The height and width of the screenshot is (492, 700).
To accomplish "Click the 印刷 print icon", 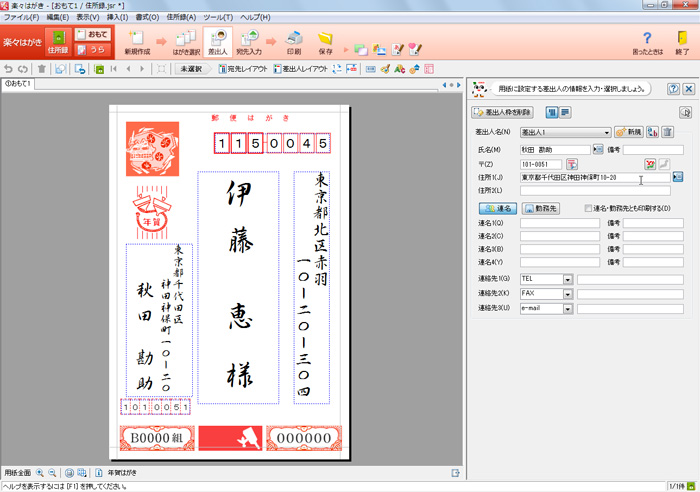I will (x=294, y=42).
